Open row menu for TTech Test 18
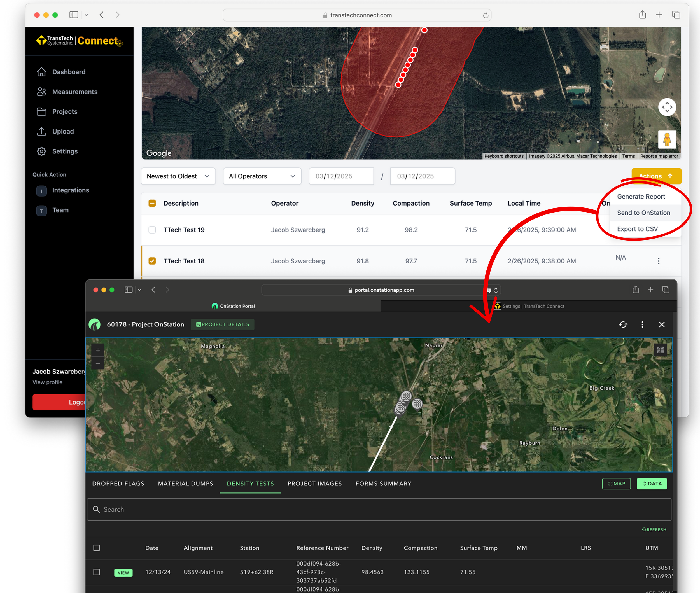The width and height of the screenshot is (700, 593). click(658, 261)
